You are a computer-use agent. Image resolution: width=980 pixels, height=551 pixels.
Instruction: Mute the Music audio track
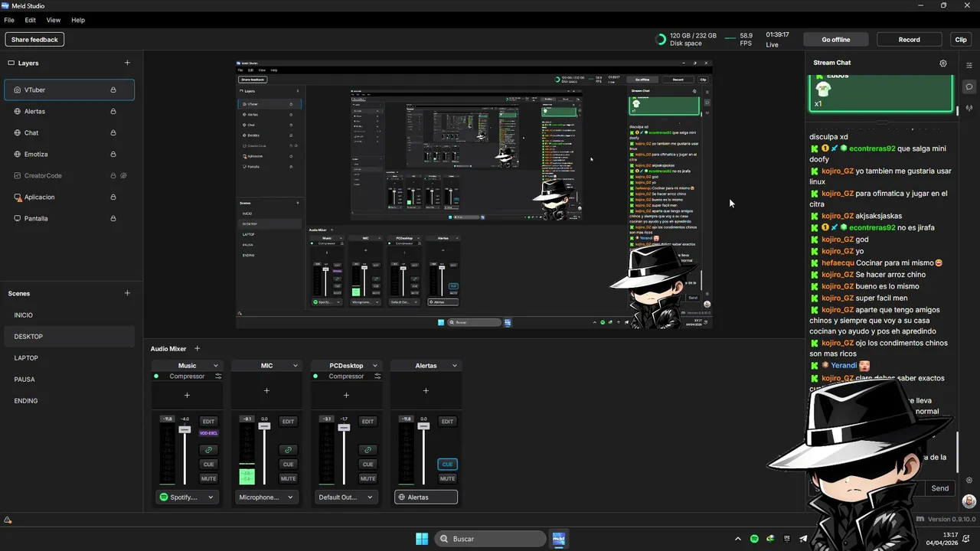point(208,478)
